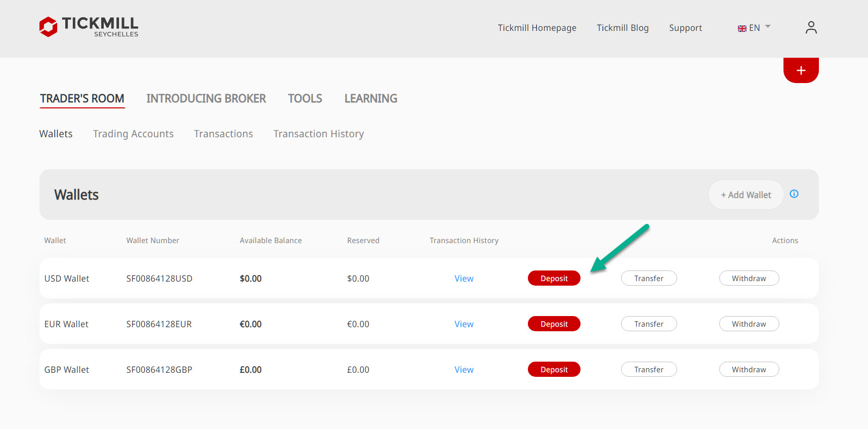View transaction history for USD Wallet

(464, 279)
